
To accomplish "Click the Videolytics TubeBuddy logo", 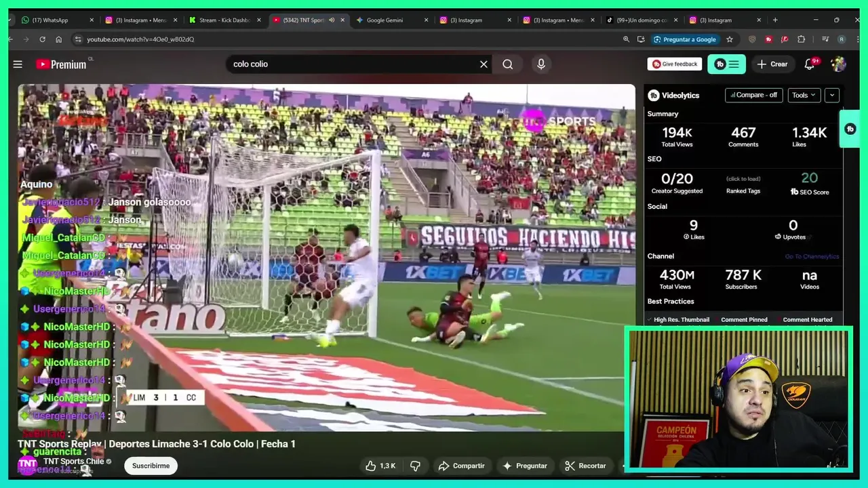I will [x=654, y=96].
